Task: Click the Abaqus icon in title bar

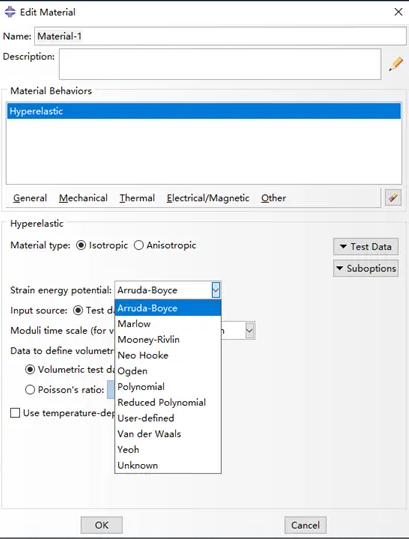Action: click(10, 12)
